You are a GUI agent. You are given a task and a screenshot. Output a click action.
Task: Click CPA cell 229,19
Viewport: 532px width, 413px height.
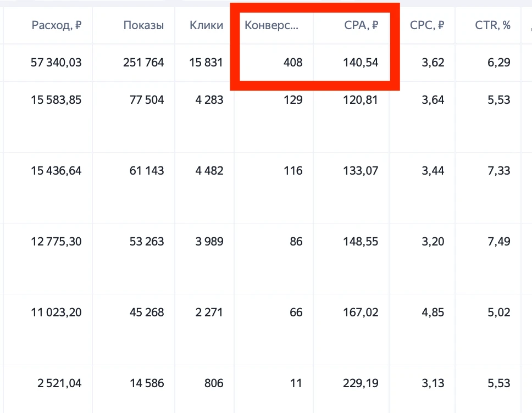(x=361, y=383)
